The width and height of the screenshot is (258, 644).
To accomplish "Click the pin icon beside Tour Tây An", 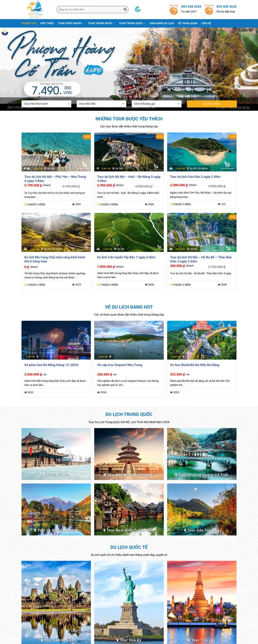I will click(45, 475).
